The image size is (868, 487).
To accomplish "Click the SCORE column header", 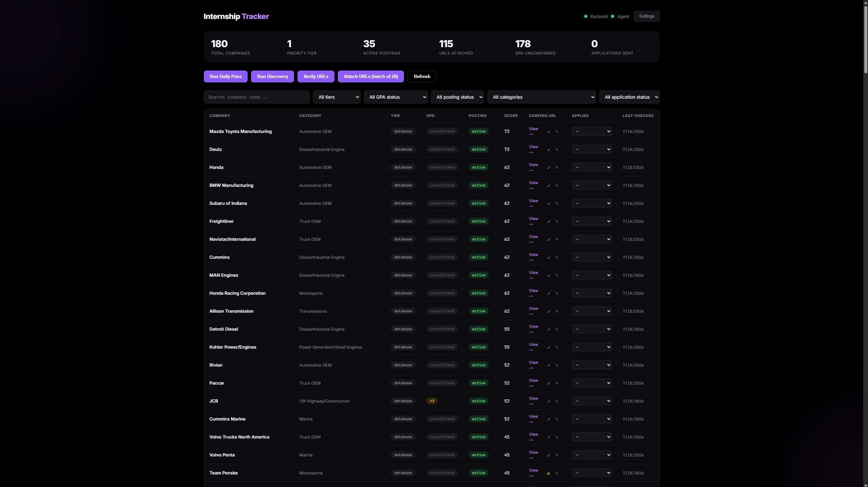I will click(511, 116).
